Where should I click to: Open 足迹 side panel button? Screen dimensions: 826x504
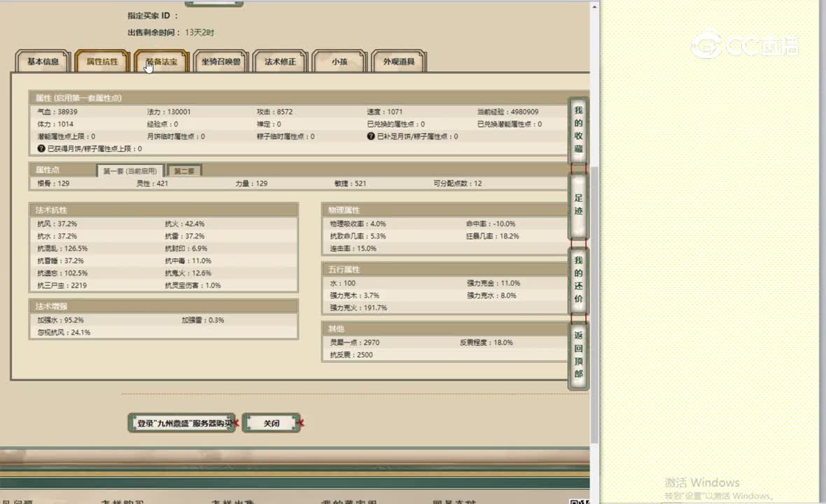coord(578,205)
